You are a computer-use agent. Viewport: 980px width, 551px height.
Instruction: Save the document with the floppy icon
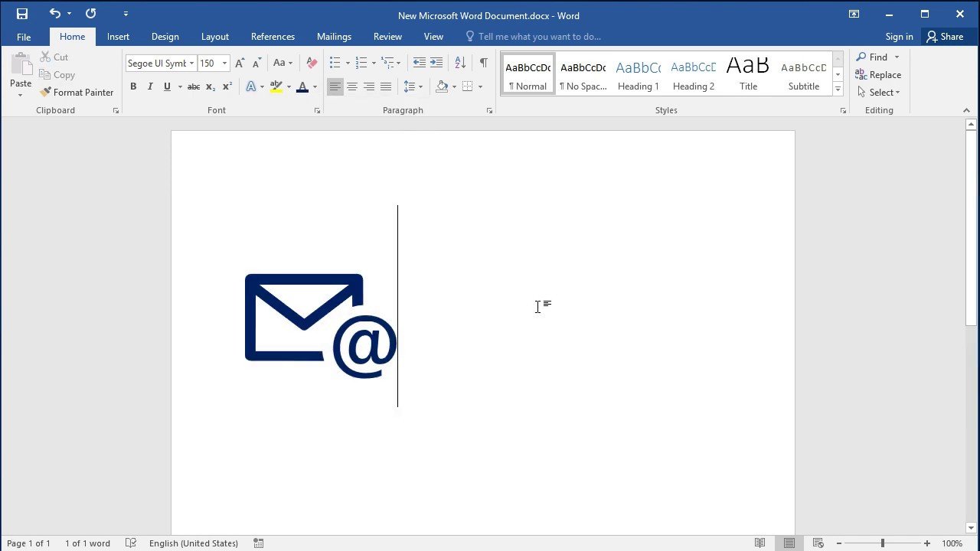22,14
